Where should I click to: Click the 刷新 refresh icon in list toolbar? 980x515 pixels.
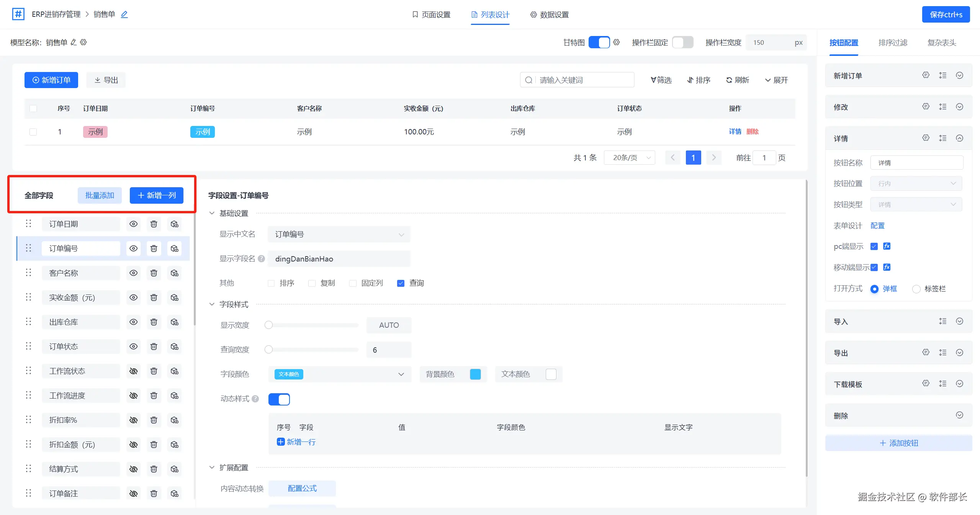pos(729,80)
